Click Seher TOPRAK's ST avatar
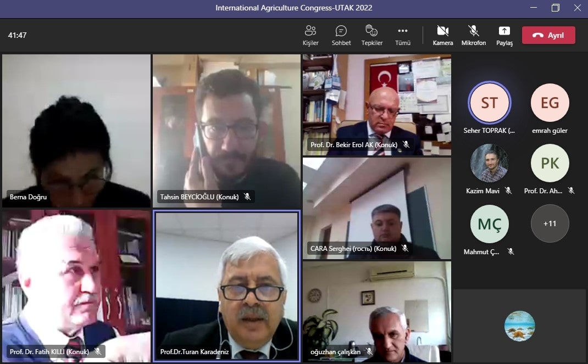This screenshot has height=364, width=588. [490, 103]
